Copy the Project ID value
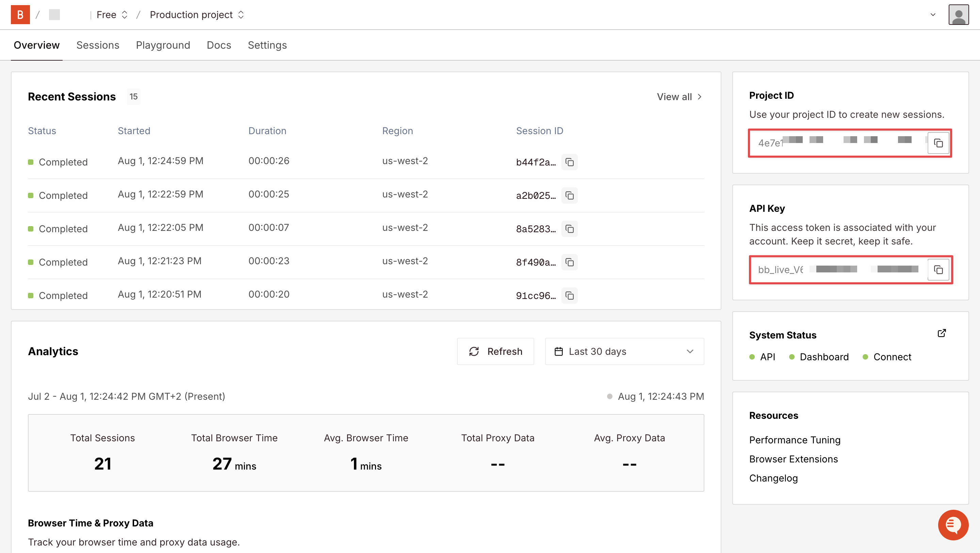 point(938,143)
